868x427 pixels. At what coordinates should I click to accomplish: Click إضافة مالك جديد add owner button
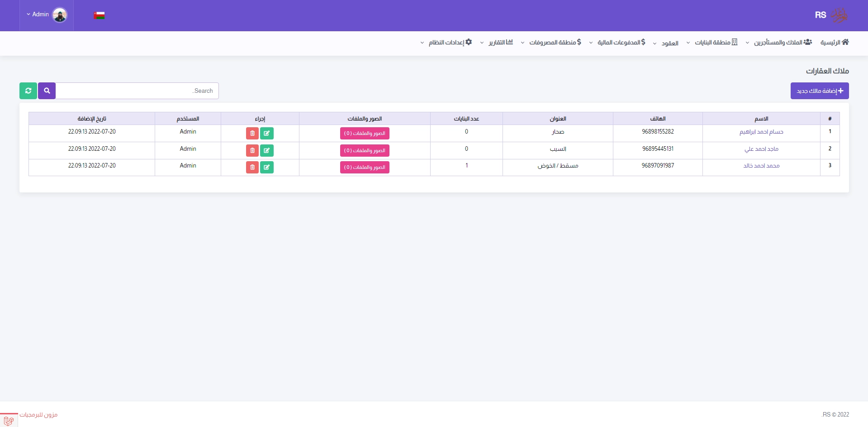pyautogui.click(x=819, y=91)
